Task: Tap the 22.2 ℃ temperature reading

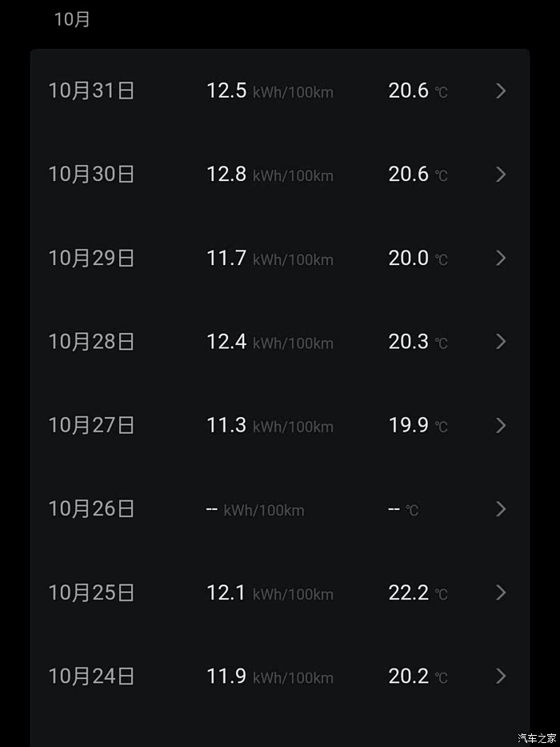Action: click(418, 592)
